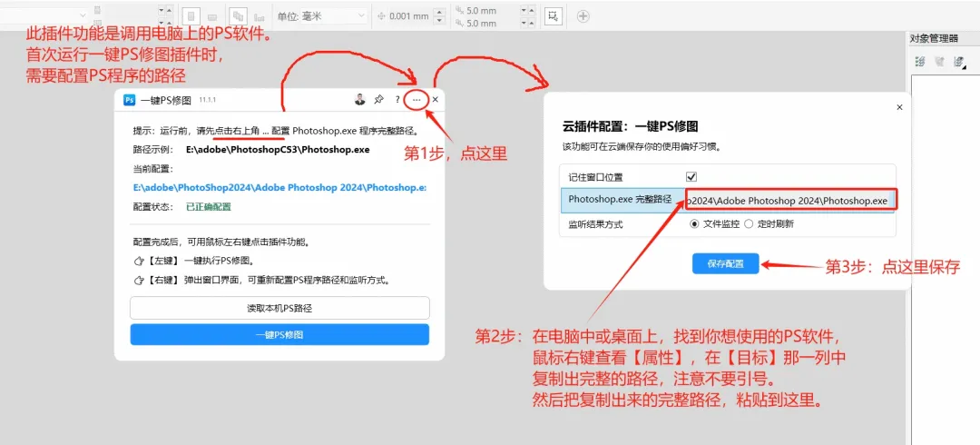Click first icon in 对象管理器 panel
This screenshot has height=445, width=980.
tap(920, 62)
